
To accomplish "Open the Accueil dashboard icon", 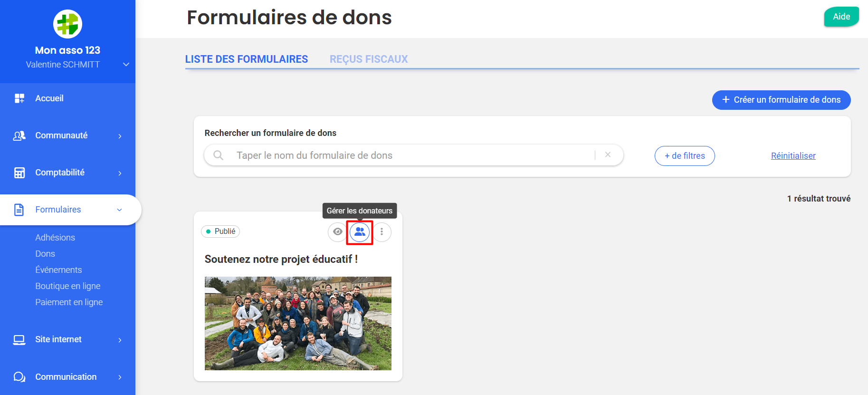I will [19, 98].
